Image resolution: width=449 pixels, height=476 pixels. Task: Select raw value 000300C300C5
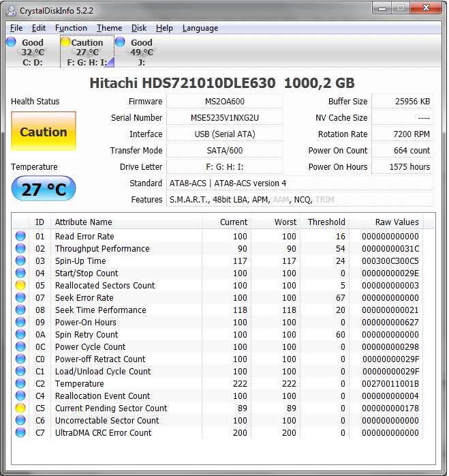(390, 261)
